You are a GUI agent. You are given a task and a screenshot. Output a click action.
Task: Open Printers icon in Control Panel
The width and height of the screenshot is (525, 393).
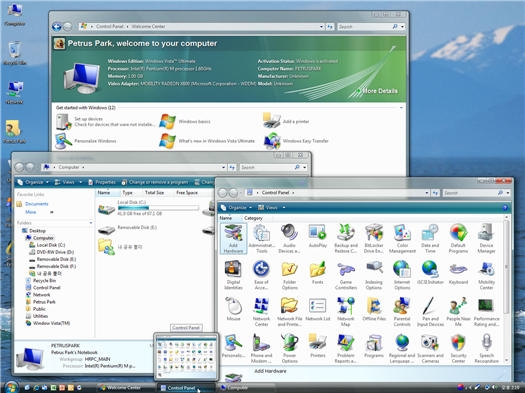pos(317,346)
